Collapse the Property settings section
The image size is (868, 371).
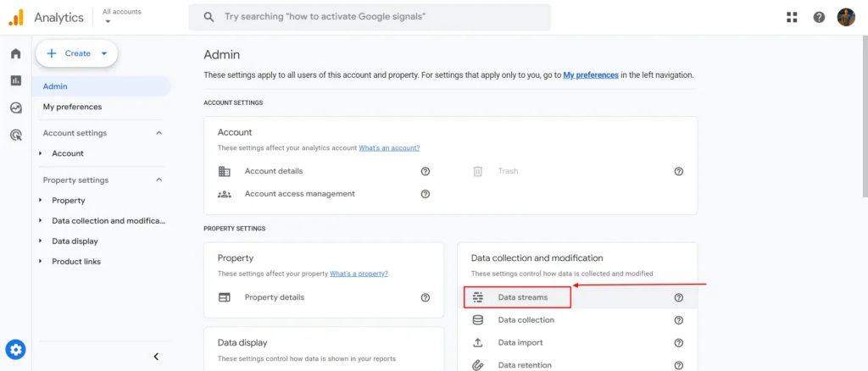click(159, 180)
